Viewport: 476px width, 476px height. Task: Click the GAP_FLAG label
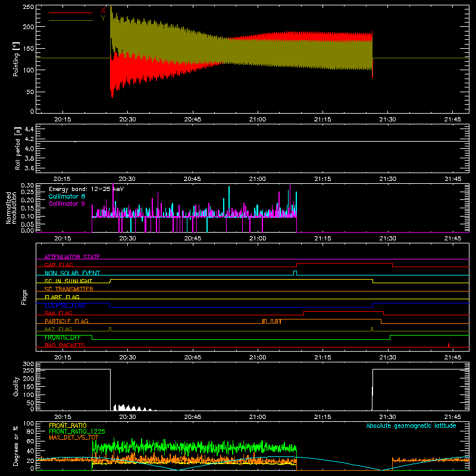point(58,265)
